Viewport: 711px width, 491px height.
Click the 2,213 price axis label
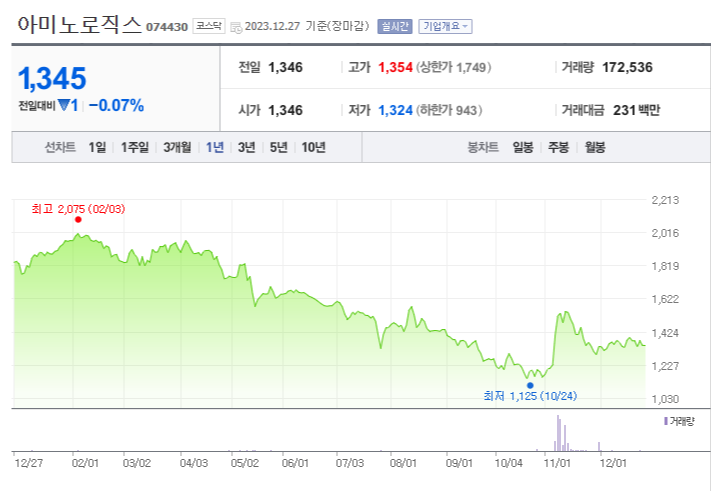pos(665,200)
